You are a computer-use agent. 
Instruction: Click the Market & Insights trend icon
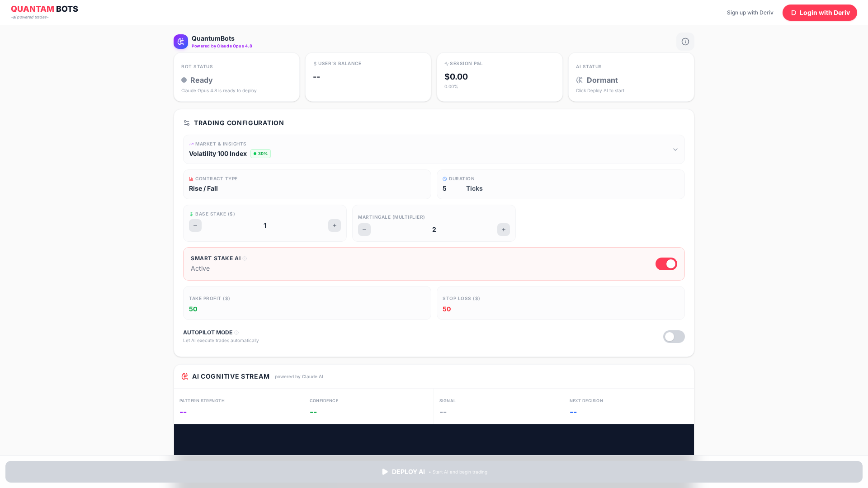point(191,144)
